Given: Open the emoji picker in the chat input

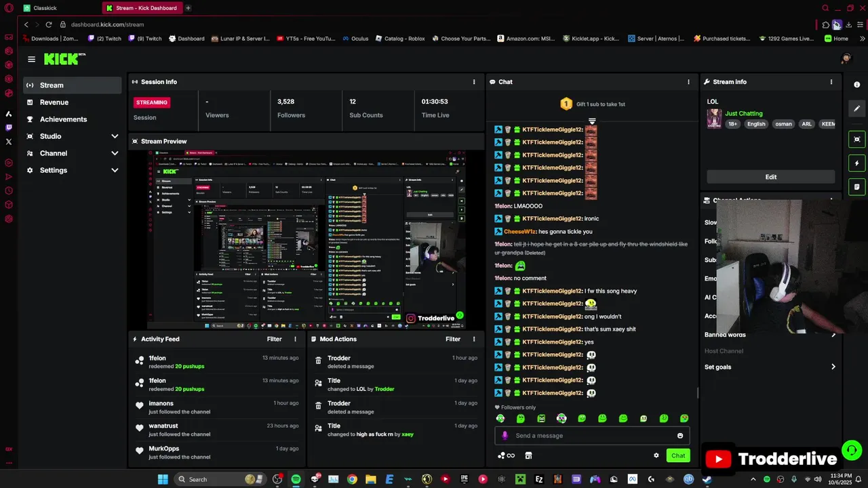Looking at the screenshot, I should click(x=680, y=436).
